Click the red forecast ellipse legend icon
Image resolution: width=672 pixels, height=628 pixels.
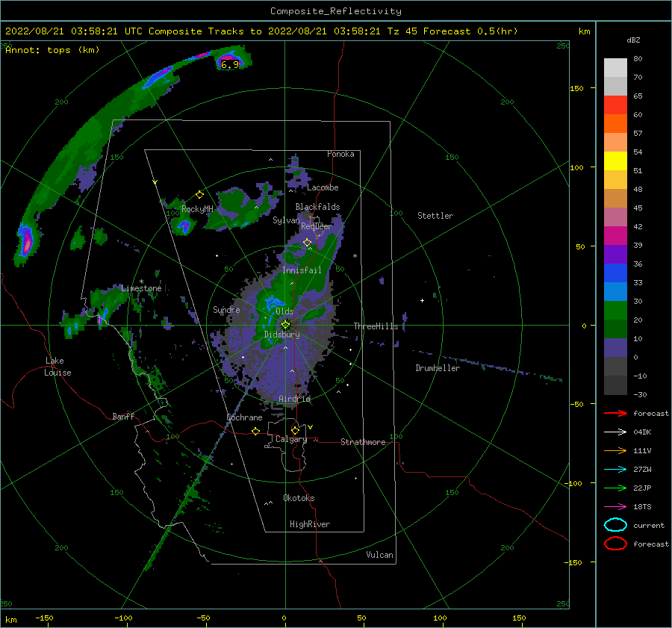[x=615, y=544]
